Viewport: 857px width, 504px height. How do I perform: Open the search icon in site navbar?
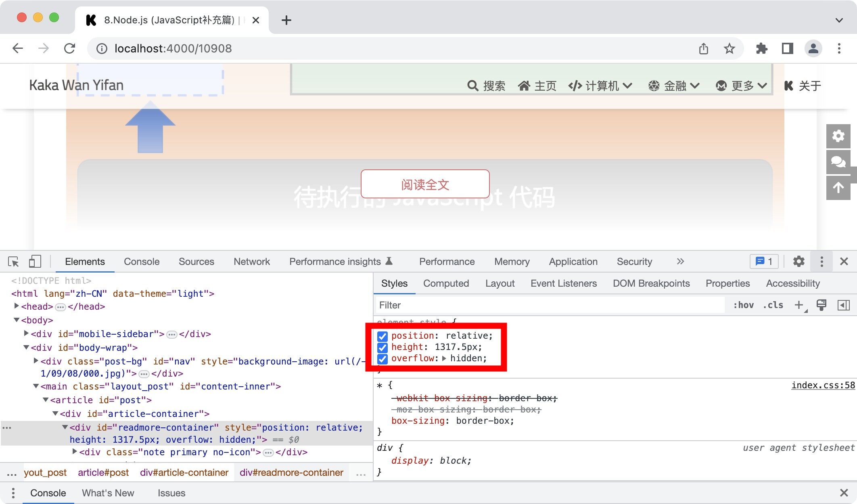[x=472, y=85]
